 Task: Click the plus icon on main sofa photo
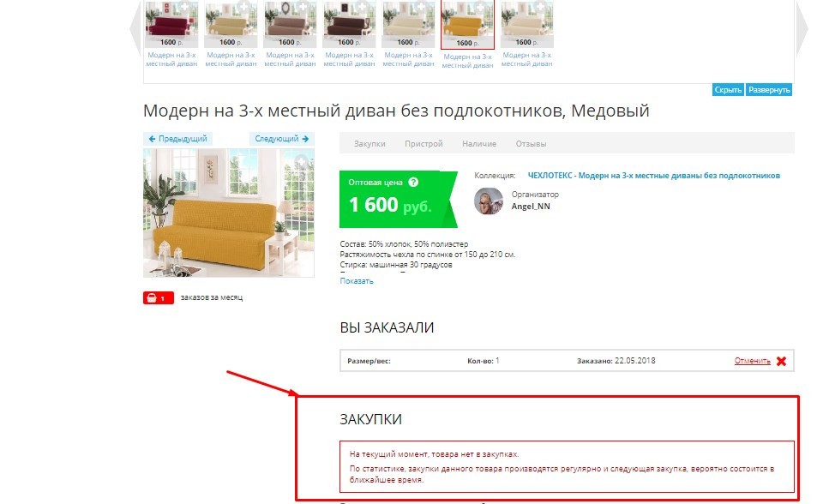point(302,161)
